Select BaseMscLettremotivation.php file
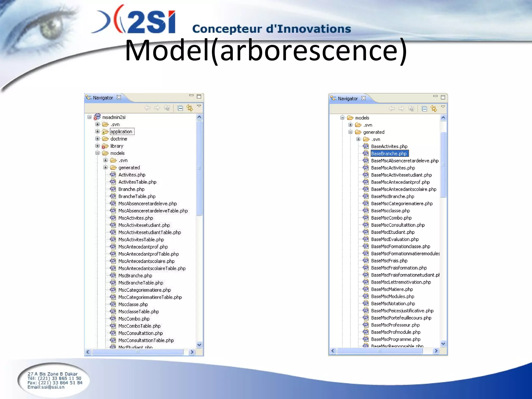Screen dimensions: 532x399 (x=401, y=282)
